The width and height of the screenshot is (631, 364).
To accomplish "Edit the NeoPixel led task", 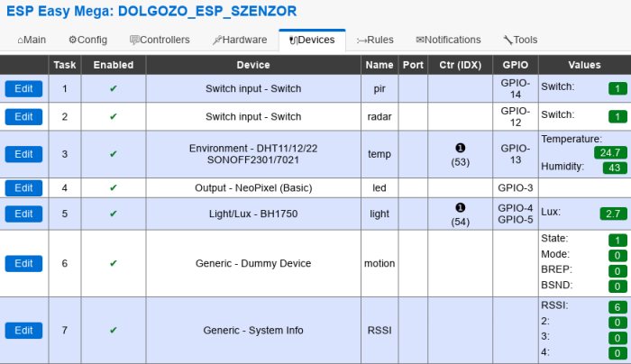I will [23, 187].
